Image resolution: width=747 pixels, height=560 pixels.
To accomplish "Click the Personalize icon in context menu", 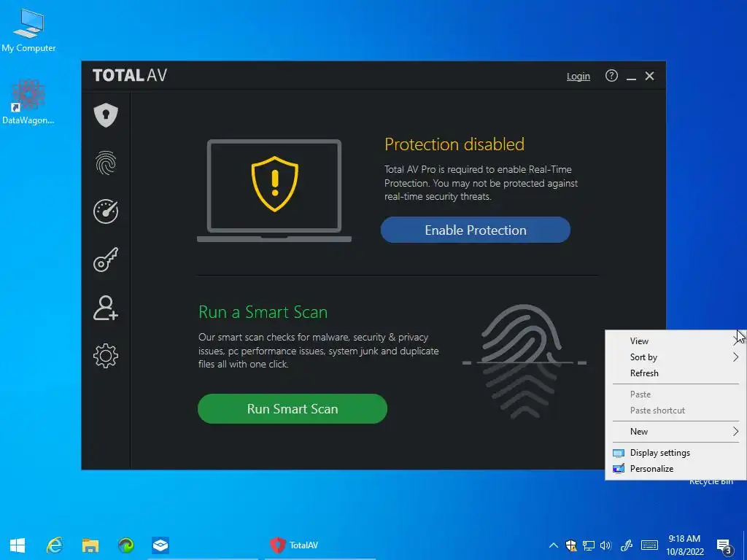I will pos(619,469).
